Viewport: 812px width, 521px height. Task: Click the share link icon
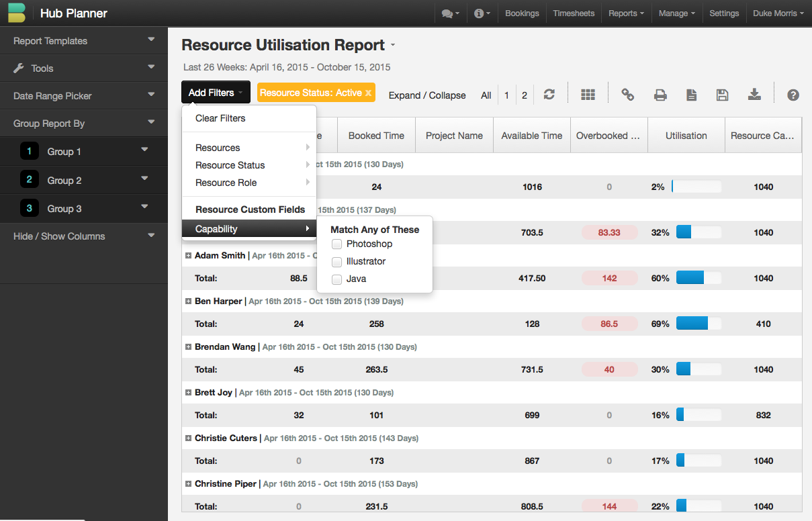pos(628,95)
